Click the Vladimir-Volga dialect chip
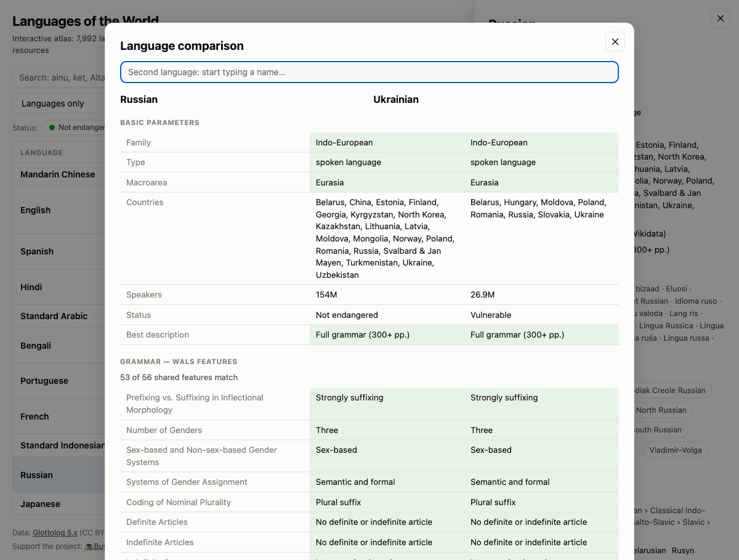 pyautogui.click(x=675, y=450)
